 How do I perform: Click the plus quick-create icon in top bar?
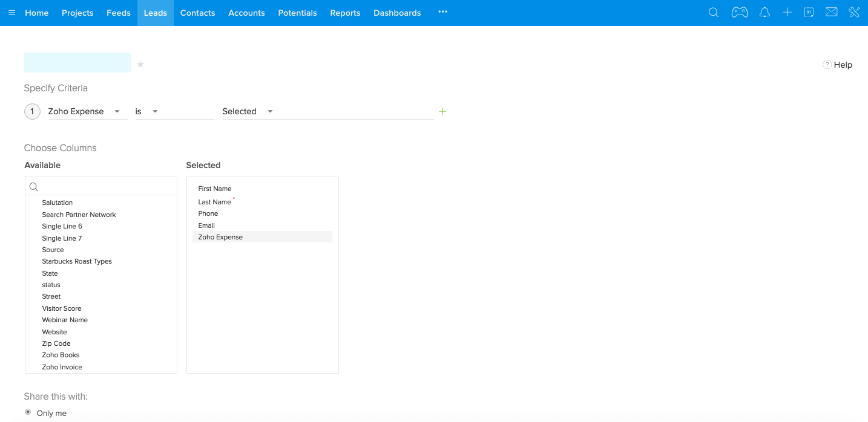point(787,13)
